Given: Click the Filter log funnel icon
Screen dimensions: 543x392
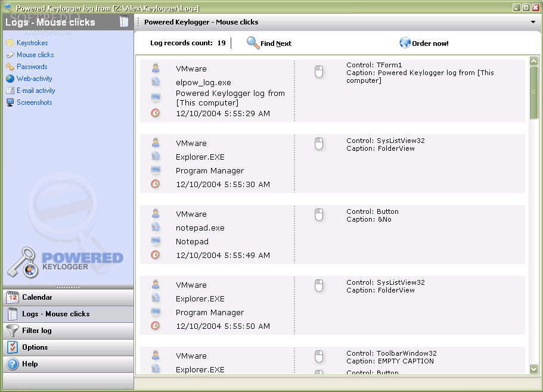Looking at the screenshot, I should pyautogui.click(x=13, y=331).
